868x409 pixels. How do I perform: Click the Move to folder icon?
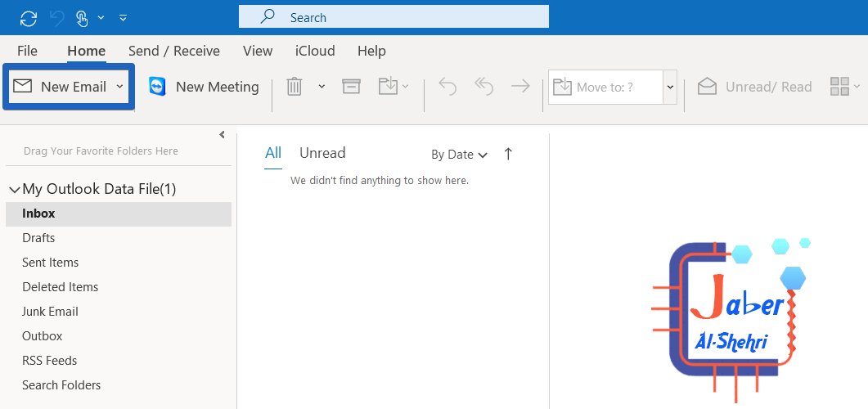tap(388, 87)
